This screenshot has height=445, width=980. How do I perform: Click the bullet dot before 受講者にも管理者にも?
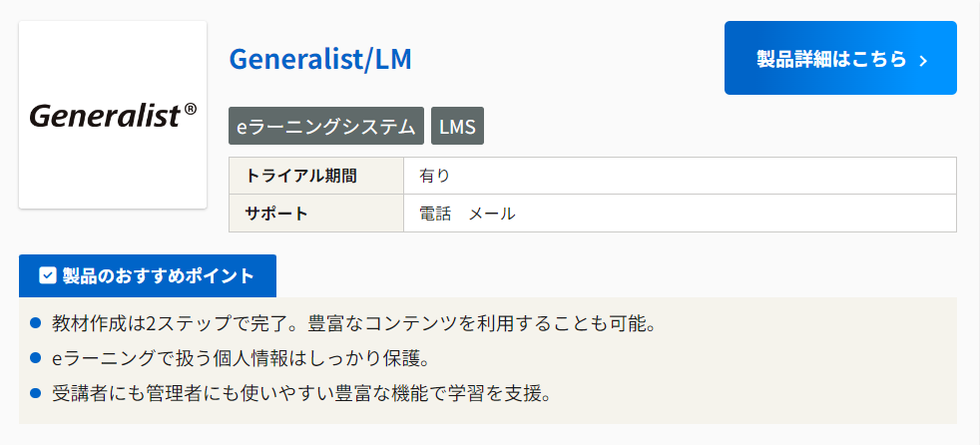(x=36, y=391)
